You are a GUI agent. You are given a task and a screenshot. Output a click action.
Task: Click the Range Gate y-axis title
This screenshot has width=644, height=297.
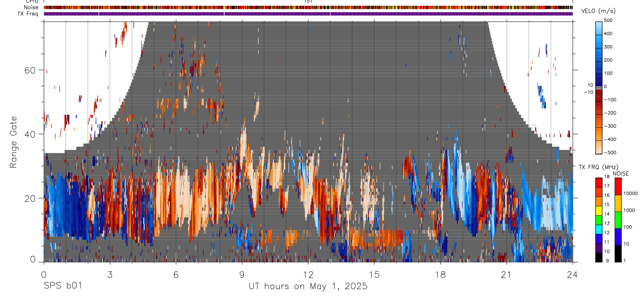14,141
